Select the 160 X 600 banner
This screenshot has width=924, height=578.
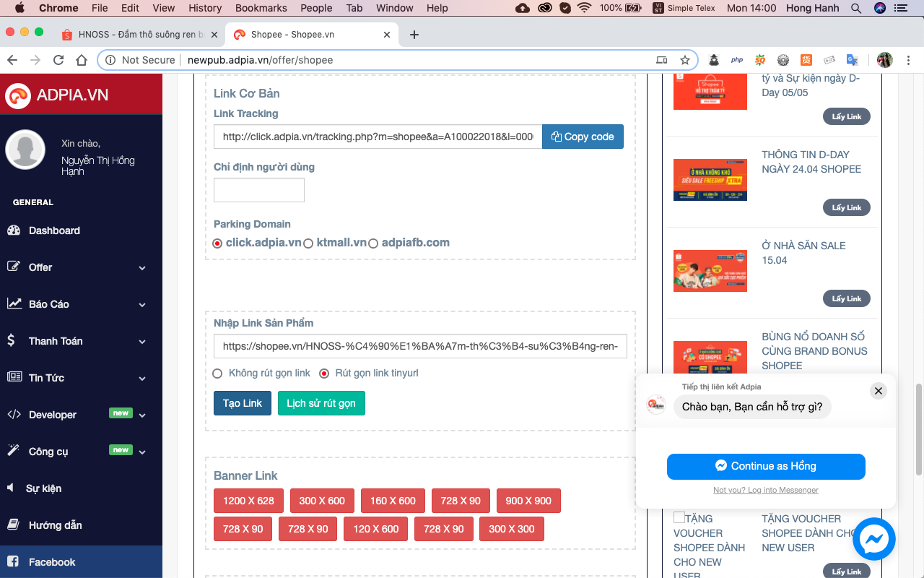(x=393, y=501)
